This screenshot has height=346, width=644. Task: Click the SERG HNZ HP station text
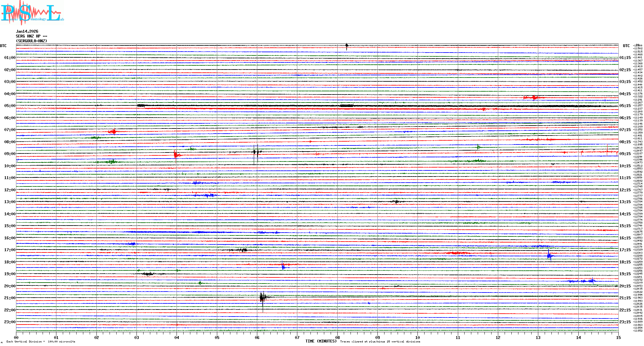tap(31, 36)
